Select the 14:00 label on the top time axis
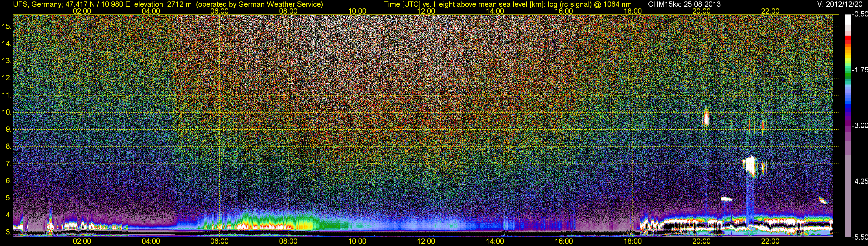 click(495, 11)
